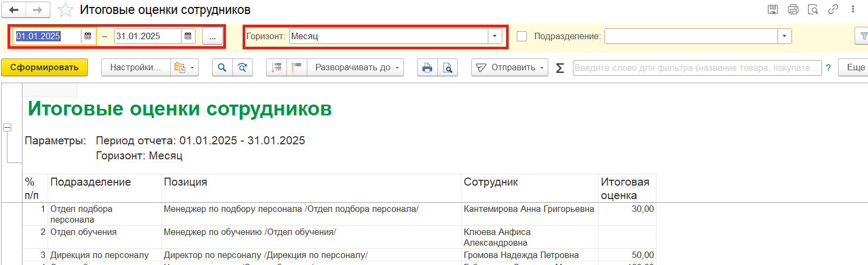Click the filter funnel icon at right edge
The image size is (868, 265).
coord(863,36)
